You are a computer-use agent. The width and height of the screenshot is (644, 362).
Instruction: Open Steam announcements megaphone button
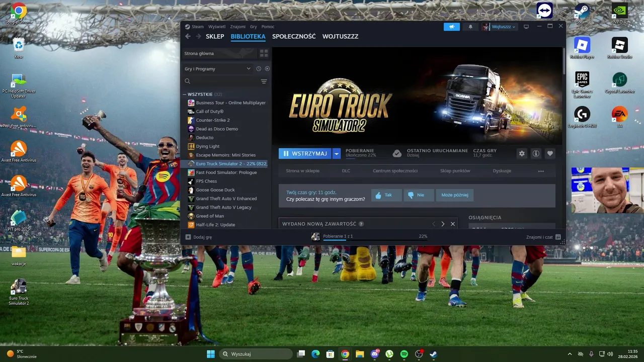click(x=452, y=27)
